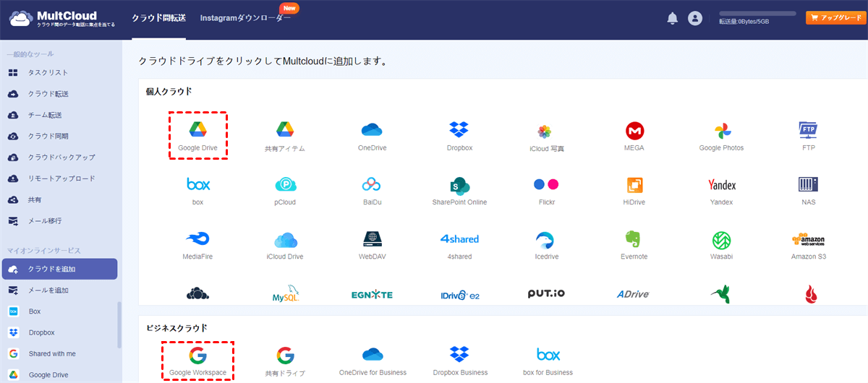Select the Egnyte logo
The width and height of the screenshot is (868, 383).
pos(372,295)
